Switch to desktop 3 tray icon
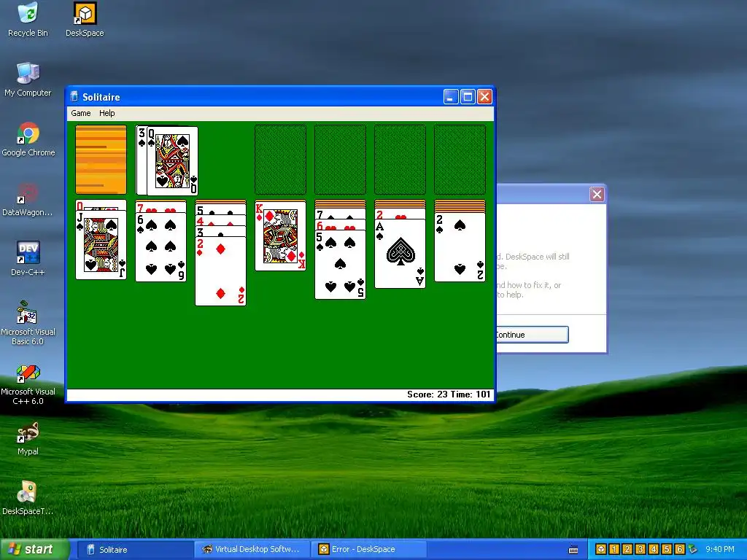 [640, 549]
